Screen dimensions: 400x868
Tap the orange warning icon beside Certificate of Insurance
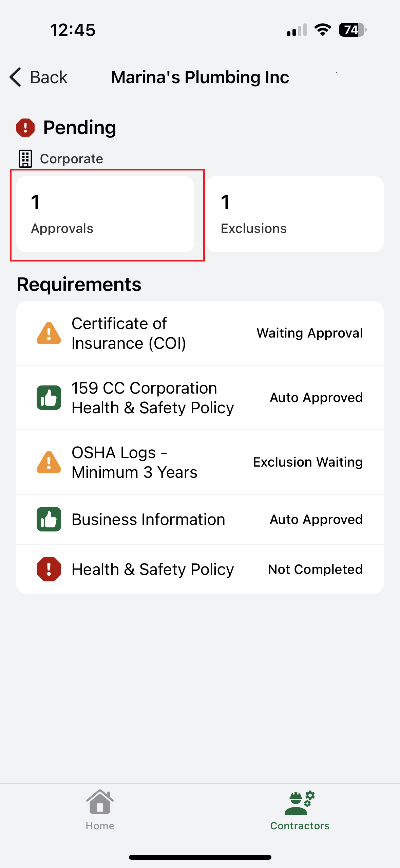coord(49,333)
